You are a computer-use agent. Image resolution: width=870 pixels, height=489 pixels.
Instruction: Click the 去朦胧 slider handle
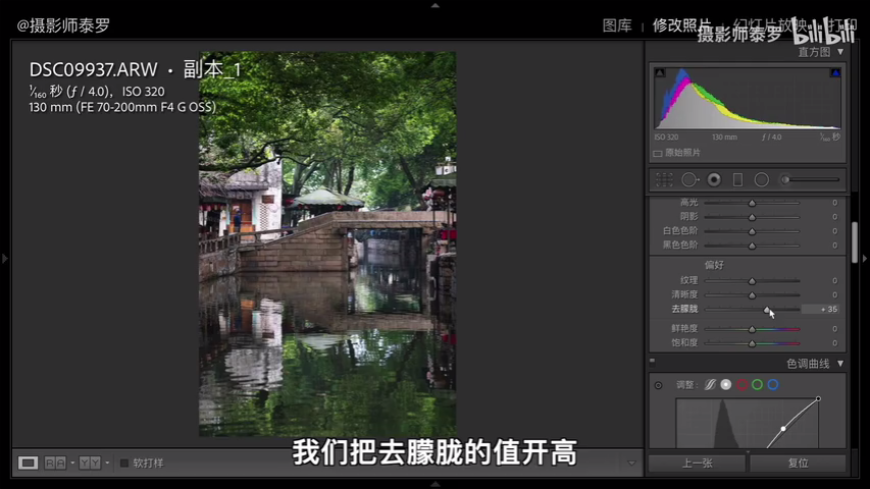[x=767, y=310]
